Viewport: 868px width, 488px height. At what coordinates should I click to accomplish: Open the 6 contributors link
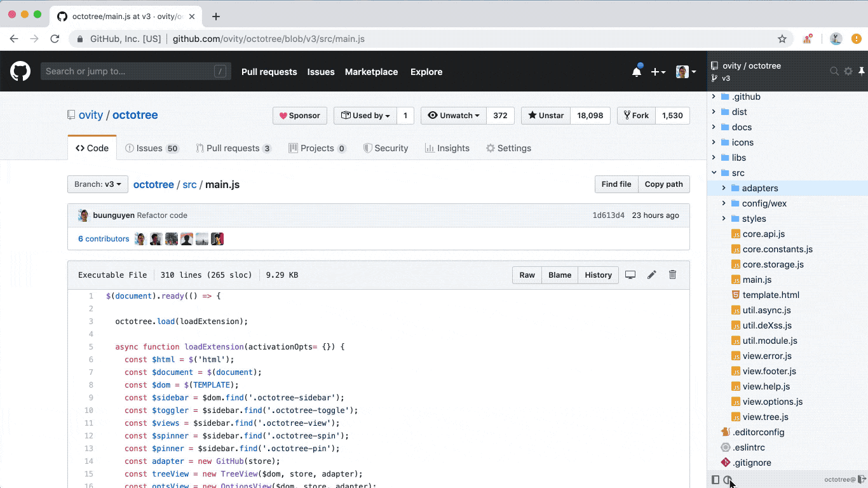point(104,239)
